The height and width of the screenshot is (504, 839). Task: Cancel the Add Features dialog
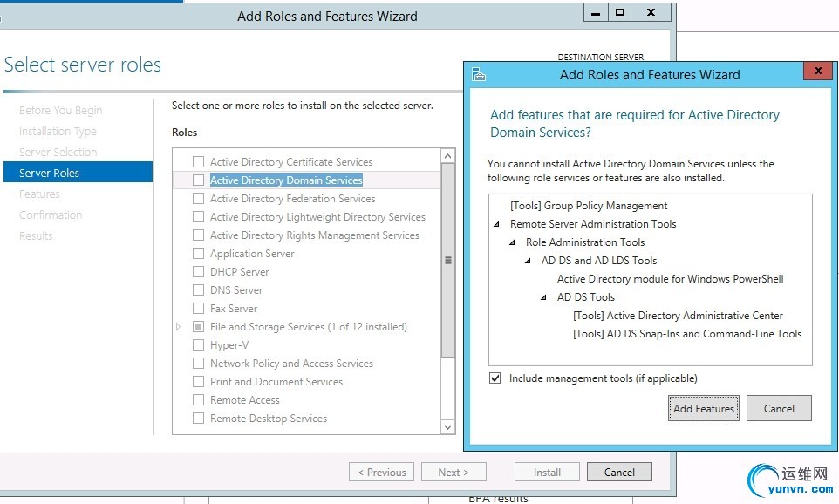click(x=779, y=408)
